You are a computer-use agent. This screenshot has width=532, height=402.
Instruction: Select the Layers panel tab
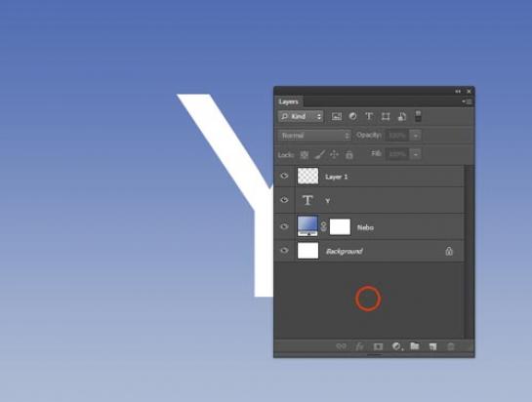coord(288,101)
